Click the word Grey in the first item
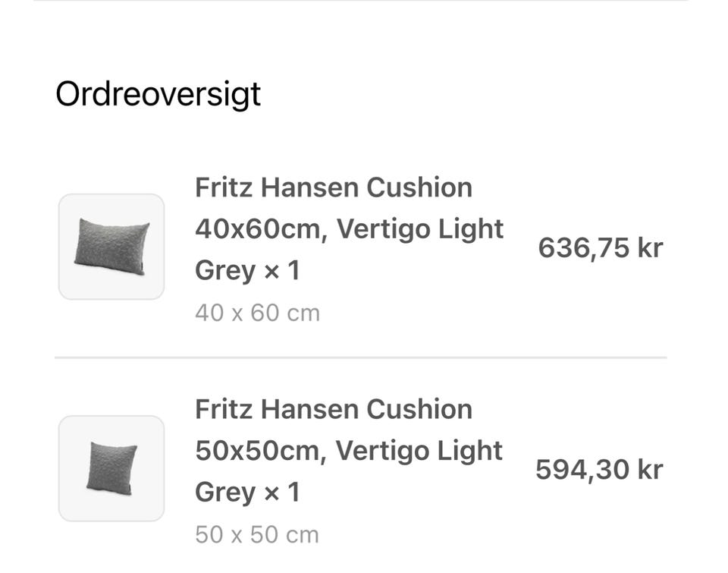 (x=224, y=270)
